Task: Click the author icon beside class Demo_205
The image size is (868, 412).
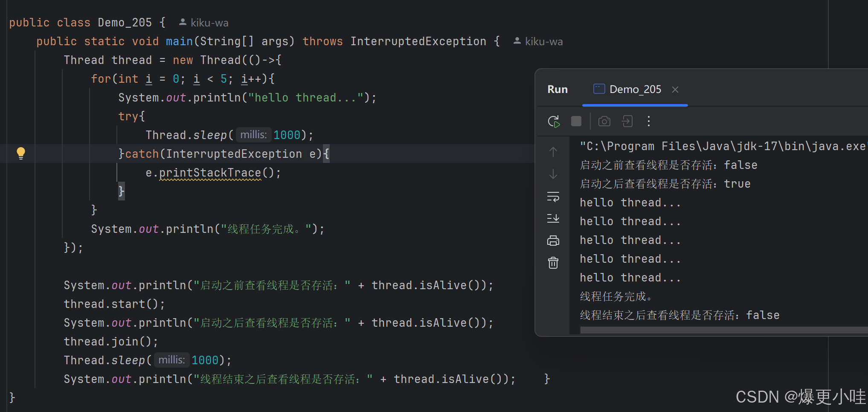Action: (x=183, y=22)
